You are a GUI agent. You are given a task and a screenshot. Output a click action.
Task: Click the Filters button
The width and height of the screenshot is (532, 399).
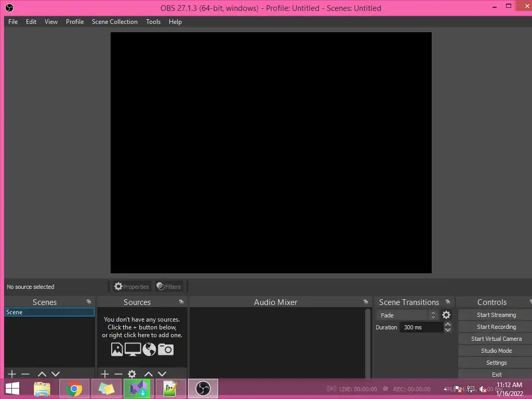coord(169,287)
